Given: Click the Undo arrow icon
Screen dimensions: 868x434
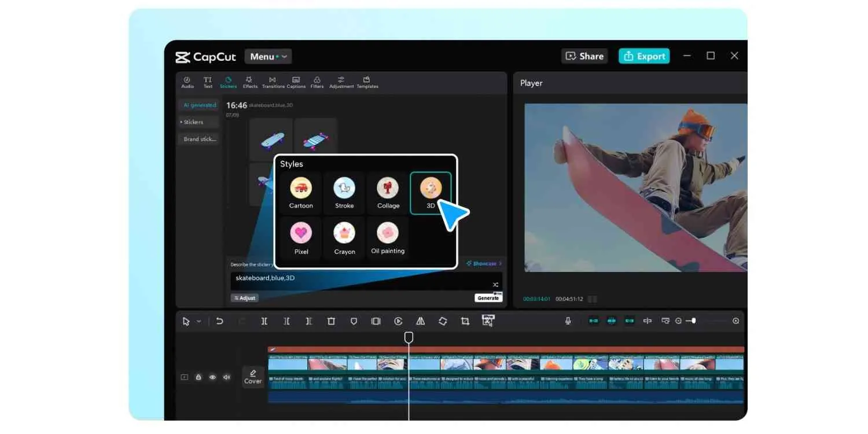Looking at the screenshot, I should click(x=219, y=321).
